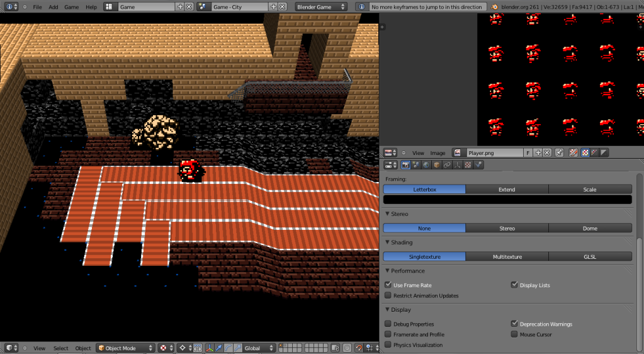Screen dimensions: 644x354
Task: Enable Restrict Animation Updates
Action: 388,295
